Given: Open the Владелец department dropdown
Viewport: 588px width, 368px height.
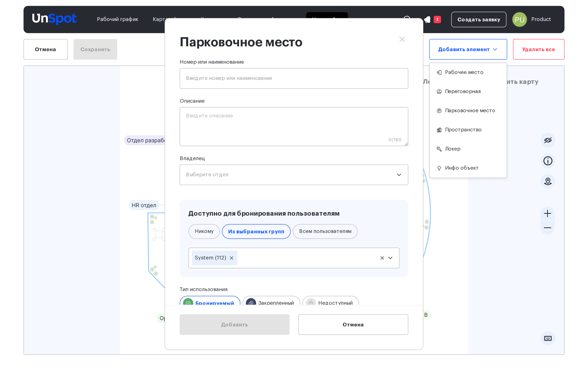Looking at the screenshot, I should (294, 175).
